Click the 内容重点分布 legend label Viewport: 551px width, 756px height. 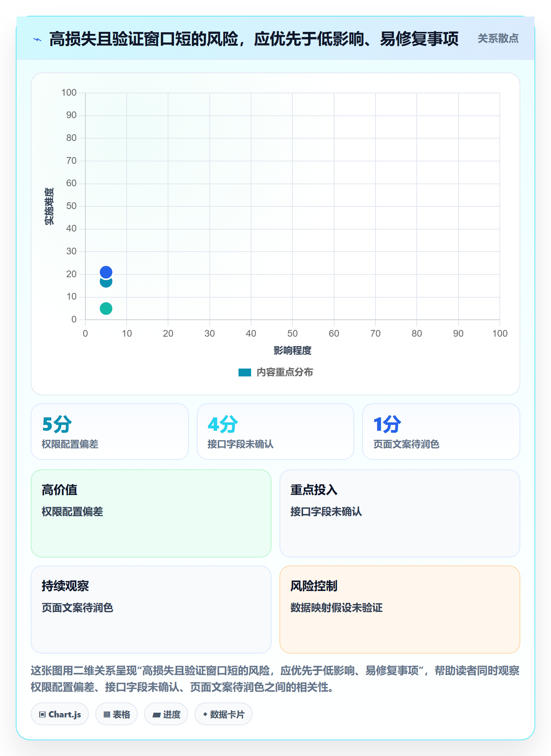click(285, 372)
